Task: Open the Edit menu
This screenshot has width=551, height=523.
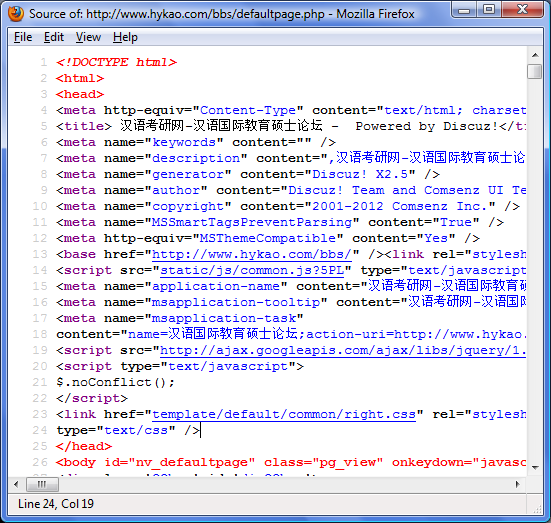Action: tap(54, 37)
